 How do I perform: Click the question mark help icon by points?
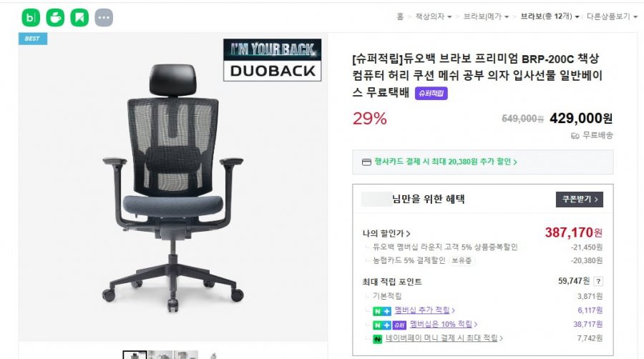pyautogui.click(x=598, y=282)
